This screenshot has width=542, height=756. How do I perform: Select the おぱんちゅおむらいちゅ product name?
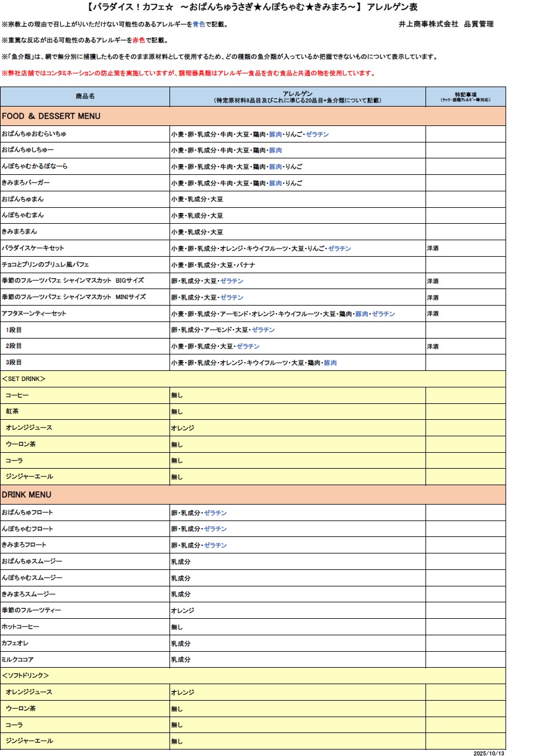(x=34, y=134)
